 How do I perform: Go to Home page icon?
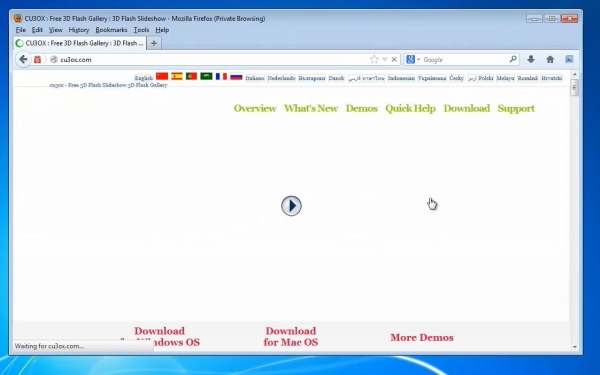550,59
